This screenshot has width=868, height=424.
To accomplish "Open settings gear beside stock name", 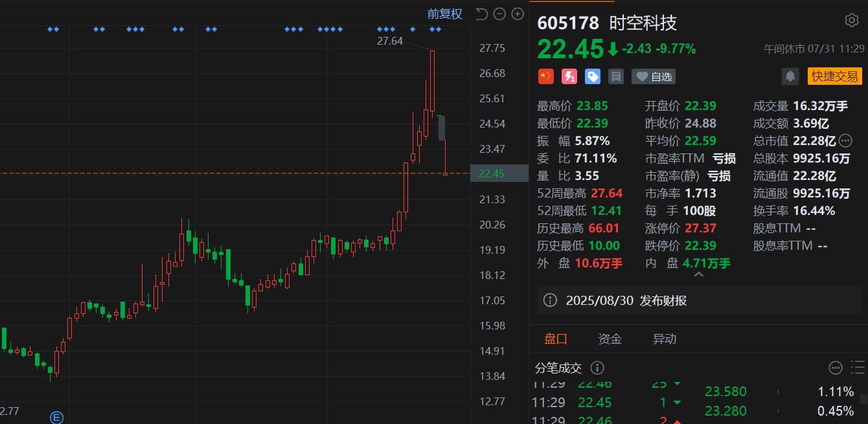I will pos(852,21).
